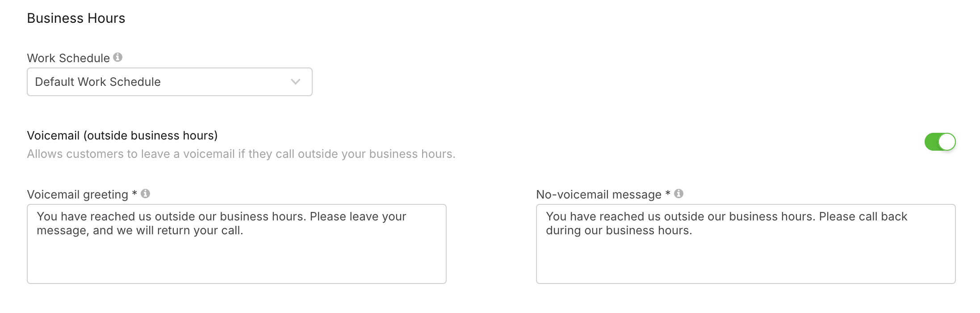980x313 pixels.
Task: Focus the No-voicemail message text box
Action: click(x=745, y=244)
